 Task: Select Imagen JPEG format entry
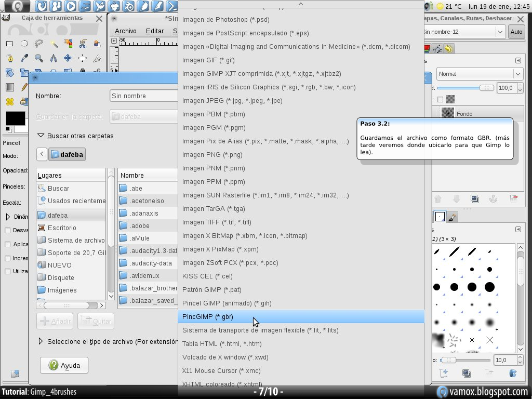tap(301, 101)
